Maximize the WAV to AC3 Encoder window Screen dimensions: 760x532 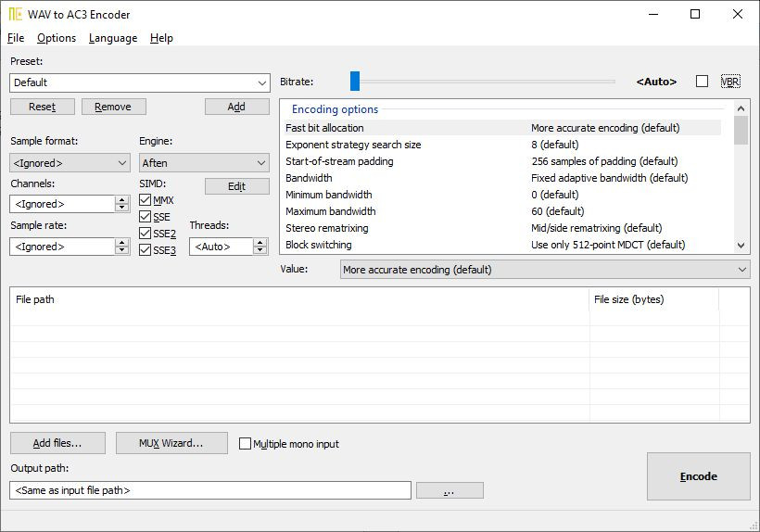pyautogui.click(x=695, y=14)
